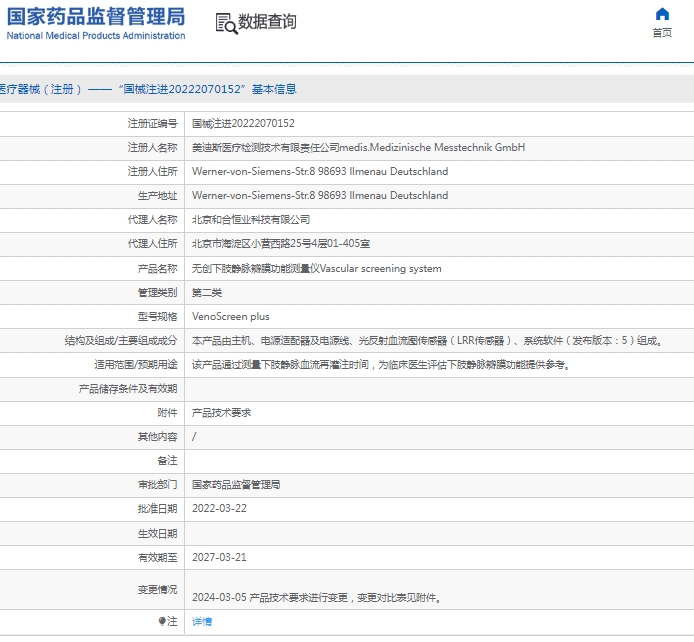Image resolution: width=694 pixels, height=642 pixels.
Task: Click agent name 北京和合恒业科技有限公司
Action: click(x=251, y=219)
